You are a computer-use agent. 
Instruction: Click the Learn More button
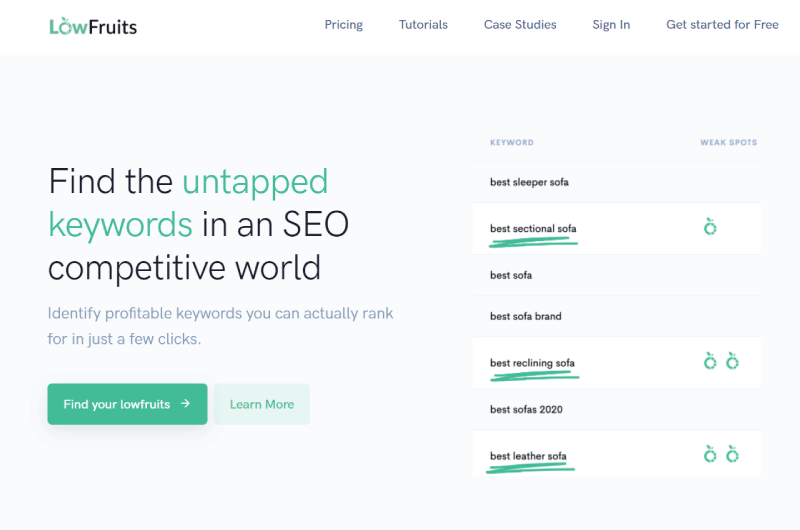[262, 404]
